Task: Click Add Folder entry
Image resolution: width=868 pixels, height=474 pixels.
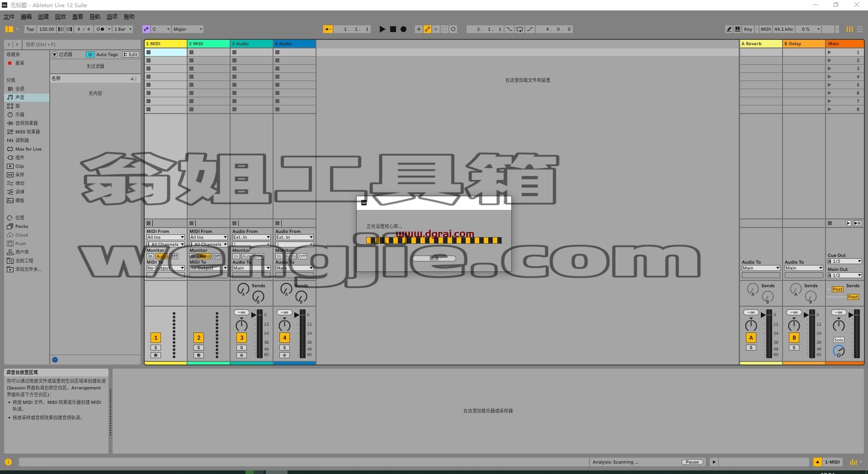Action: click(26, 269)
